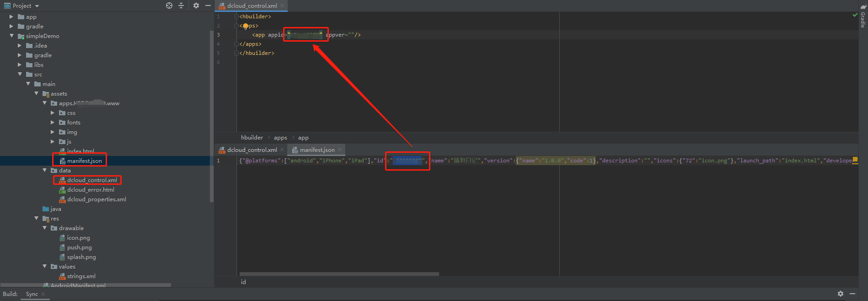This screenshot has width=868, height=301.
Task: Click the apps breadcrumb link
Action: [280, 138]
